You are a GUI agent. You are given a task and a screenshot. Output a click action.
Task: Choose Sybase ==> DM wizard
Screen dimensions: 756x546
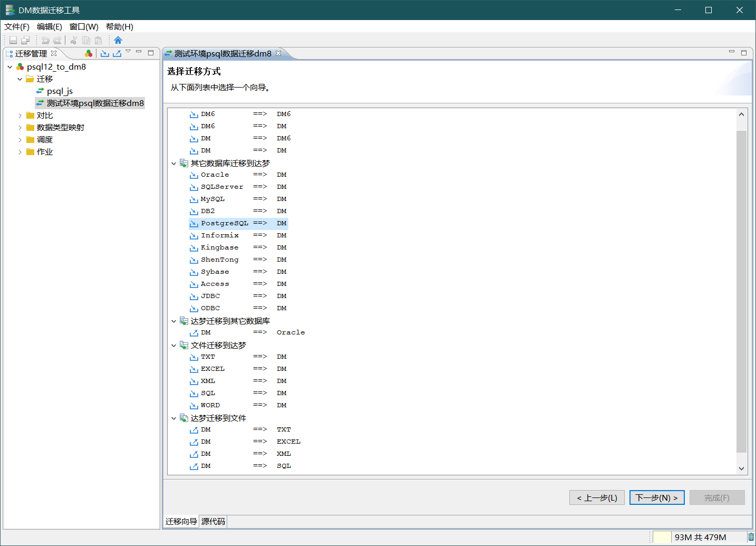coord(238,272)
